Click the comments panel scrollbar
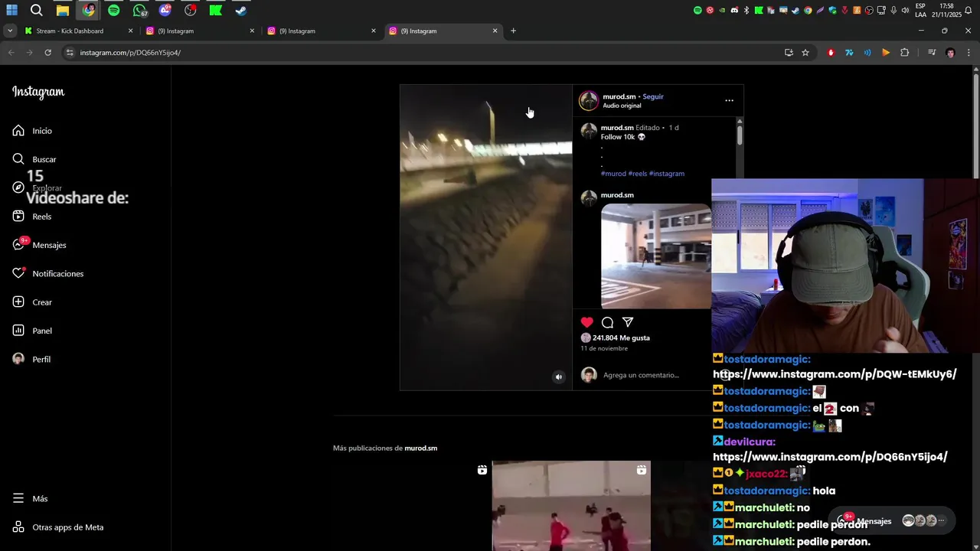Viewport: 980px width, 551px height. pyautogui.click(x=739, y=135)
